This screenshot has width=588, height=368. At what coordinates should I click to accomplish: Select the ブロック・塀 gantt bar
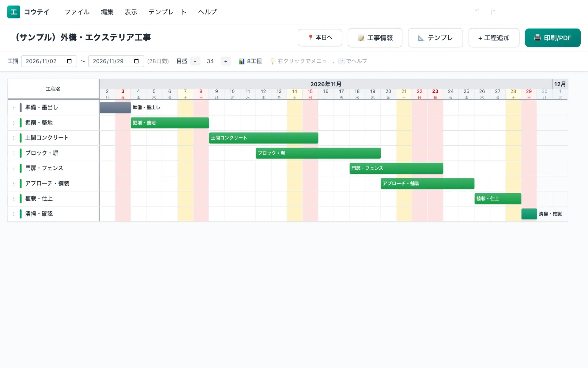(x=318, y=153)
